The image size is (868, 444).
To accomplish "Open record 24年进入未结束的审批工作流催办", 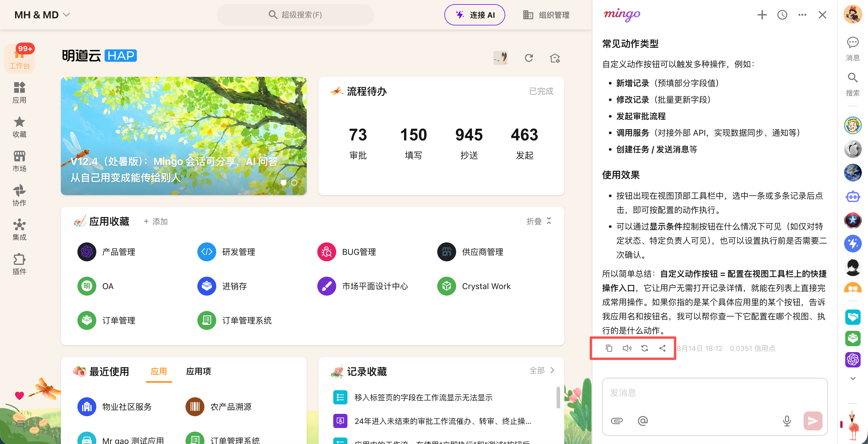I will coord(432,421).
